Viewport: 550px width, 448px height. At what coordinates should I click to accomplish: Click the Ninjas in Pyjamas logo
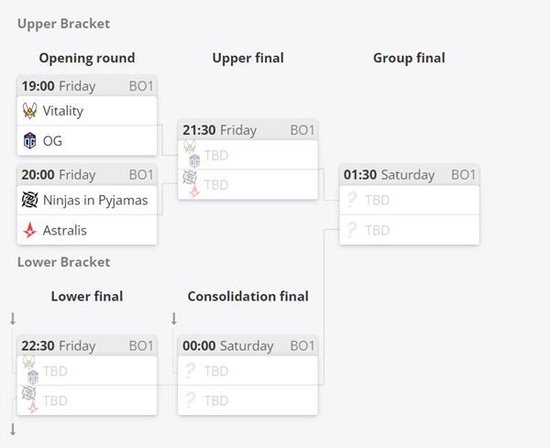point(30,200)
